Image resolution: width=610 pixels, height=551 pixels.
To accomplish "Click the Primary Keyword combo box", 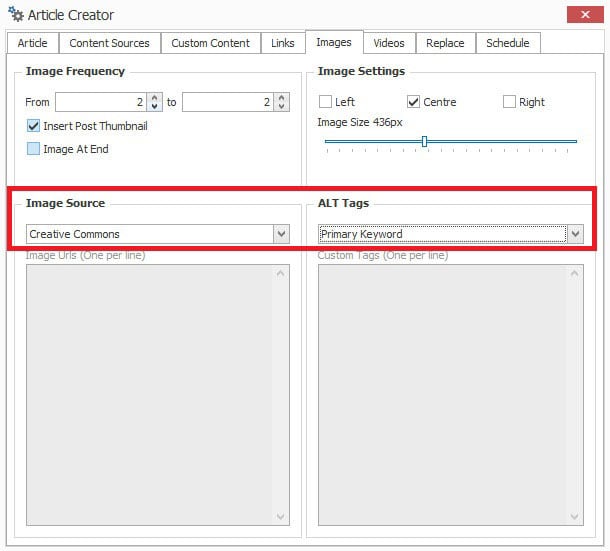I will point(451,234).
